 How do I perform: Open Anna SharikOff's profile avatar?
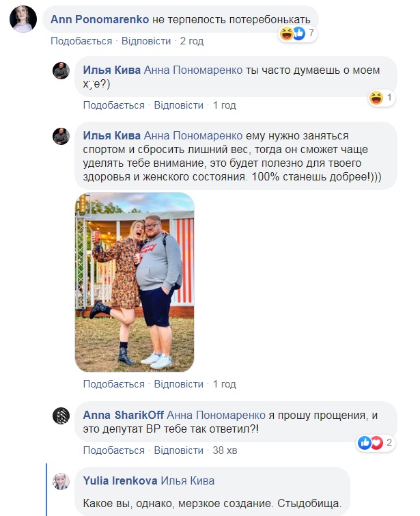61,416
